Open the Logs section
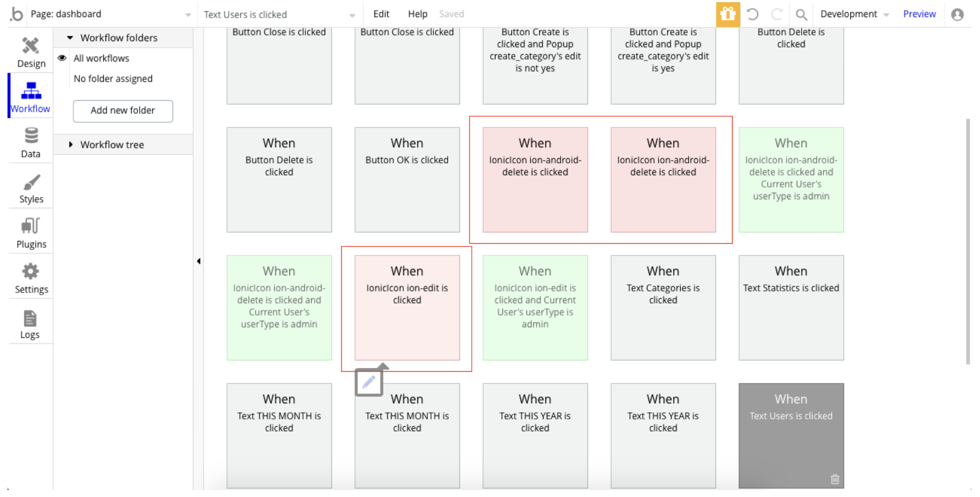This screenshot has height=497, width=980. [x=30, y=324]
